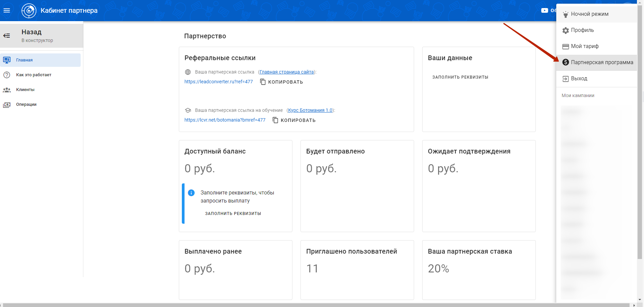Click ЗАПОЛНИТЬ РЕКВИЗИТЫ in Ваши данные card

[460, 77]
